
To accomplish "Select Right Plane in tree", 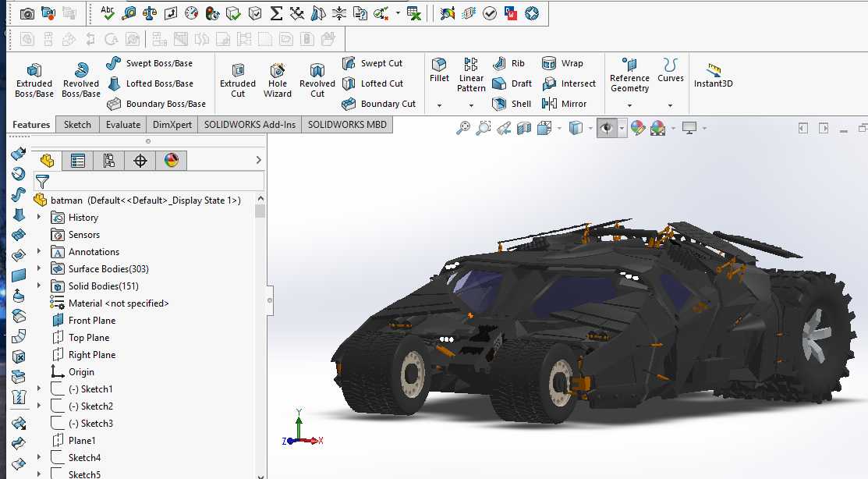I will pyautogui.click(x=83, y=354).
